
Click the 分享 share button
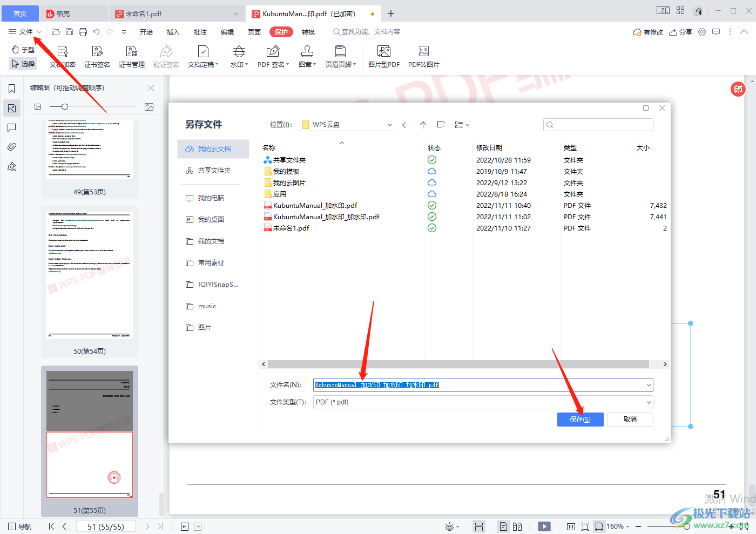click(x=680, y=32)
